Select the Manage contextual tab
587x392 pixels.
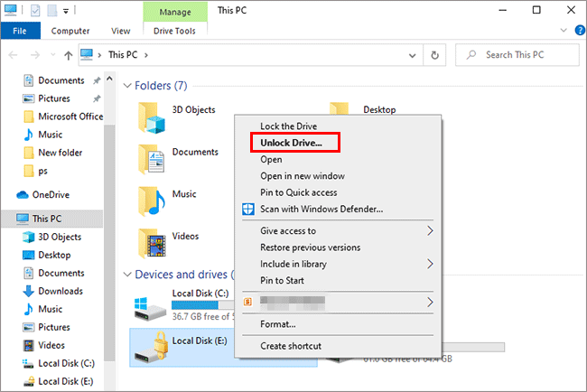tap(175, 12)
